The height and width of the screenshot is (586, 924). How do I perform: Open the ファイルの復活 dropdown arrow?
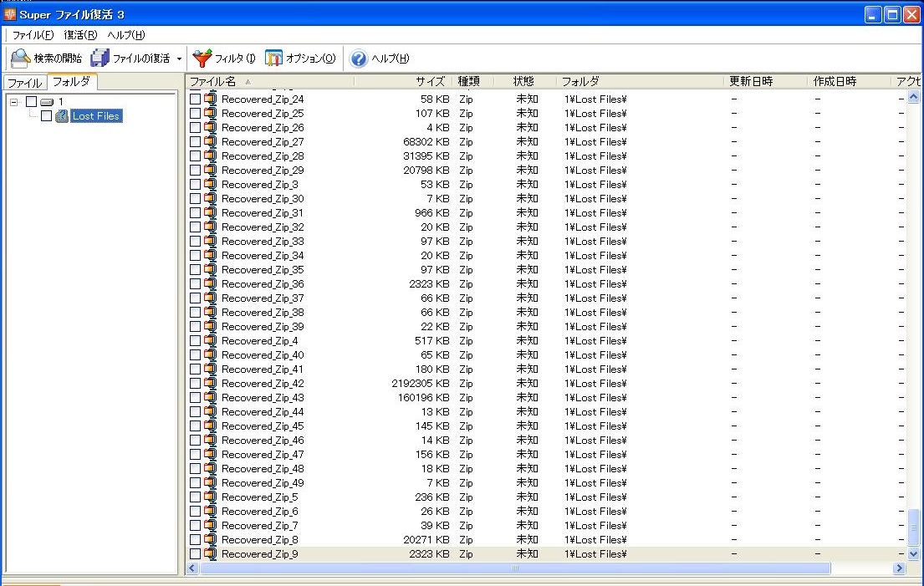coord(179,59)
